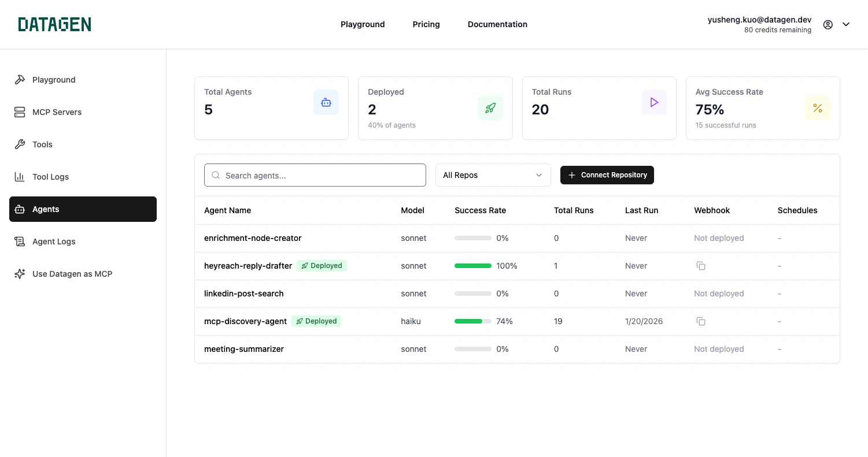Screen dimensions: 868x457
Task: Copy webhook for heyreach-reply-drafter
Action: click(701, 266)
